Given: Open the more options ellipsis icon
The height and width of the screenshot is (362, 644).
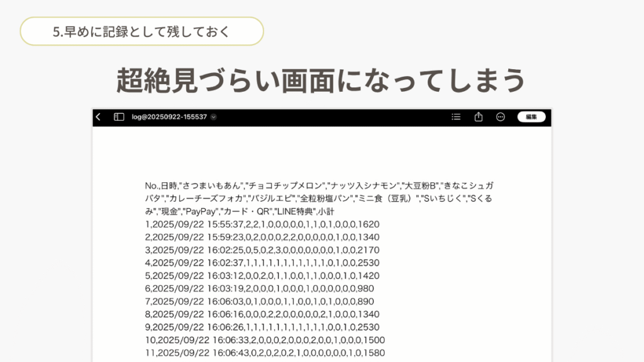Looking at the screenshot, I should point(501,117).
